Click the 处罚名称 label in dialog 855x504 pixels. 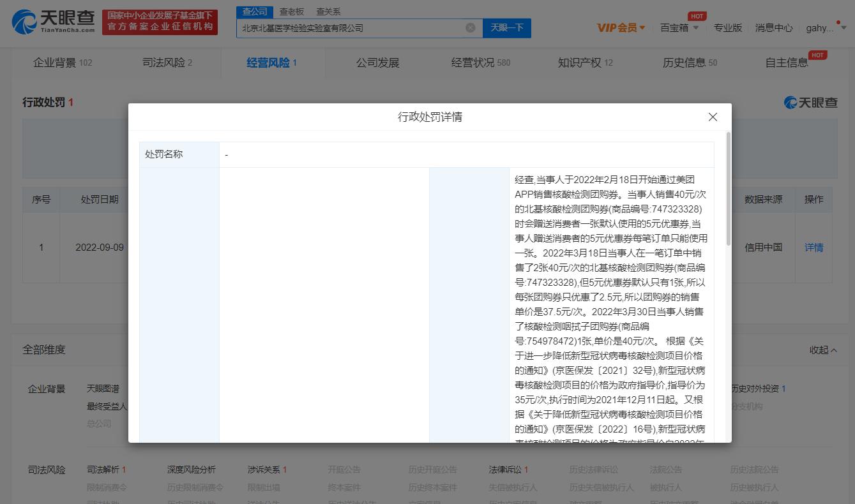[x=163, y=154]
